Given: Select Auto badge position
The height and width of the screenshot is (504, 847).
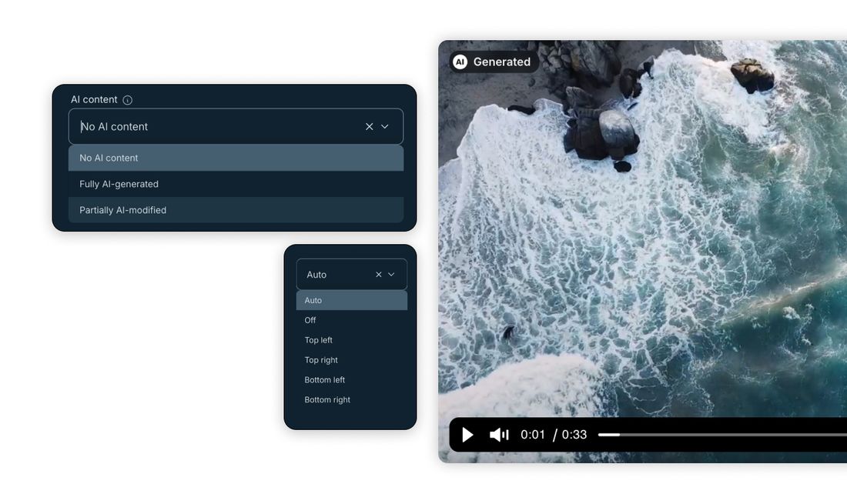Looking at the screenshot, I should coord(352,301).
